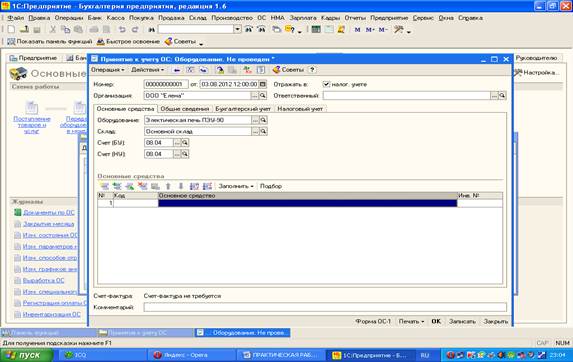The width and height of the screenshot is (573, 362).
Task: Click the ellipsis button of Оборудование field
Action: click(255, 120)
